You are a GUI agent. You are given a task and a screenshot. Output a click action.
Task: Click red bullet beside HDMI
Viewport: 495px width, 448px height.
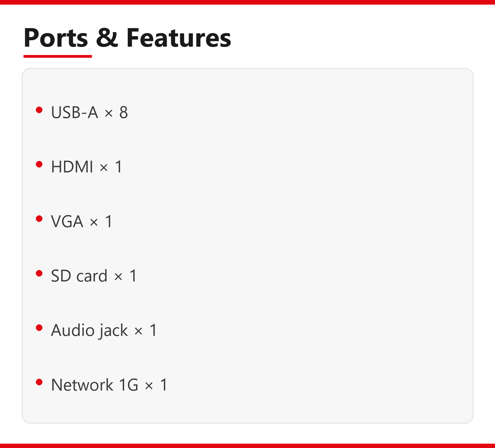tap(39, 164)
